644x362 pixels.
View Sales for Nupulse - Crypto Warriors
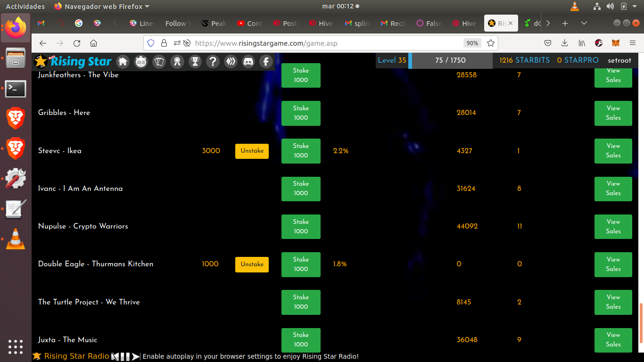pyautogui.click(x=613, y=227)
